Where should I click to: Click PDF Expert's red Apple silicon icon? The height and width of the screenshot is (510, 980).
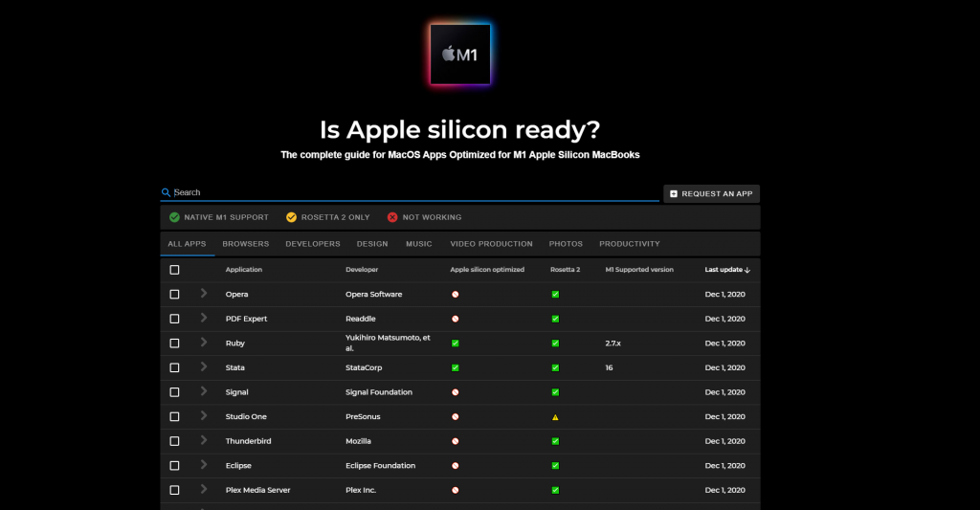pos(455,319)
